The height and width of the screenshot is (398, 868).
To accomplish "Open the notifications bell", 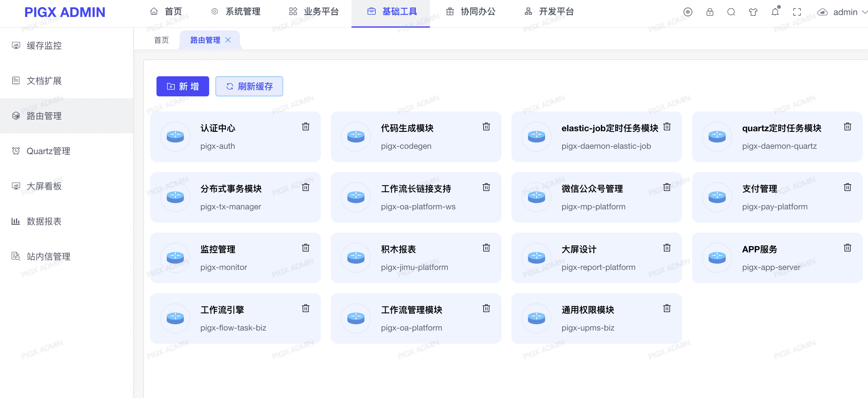I will pyautogui.click(x=775, y=12).
